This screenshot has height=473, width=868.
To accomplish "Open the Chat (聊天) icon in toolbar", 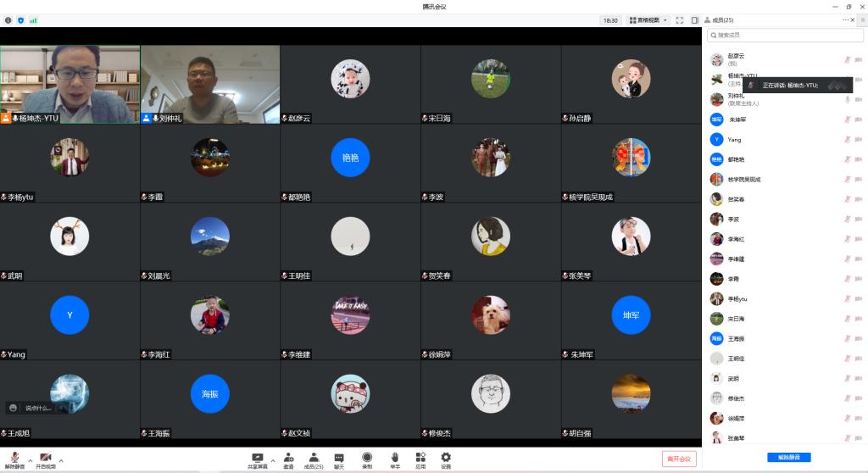I will (338, 458).
